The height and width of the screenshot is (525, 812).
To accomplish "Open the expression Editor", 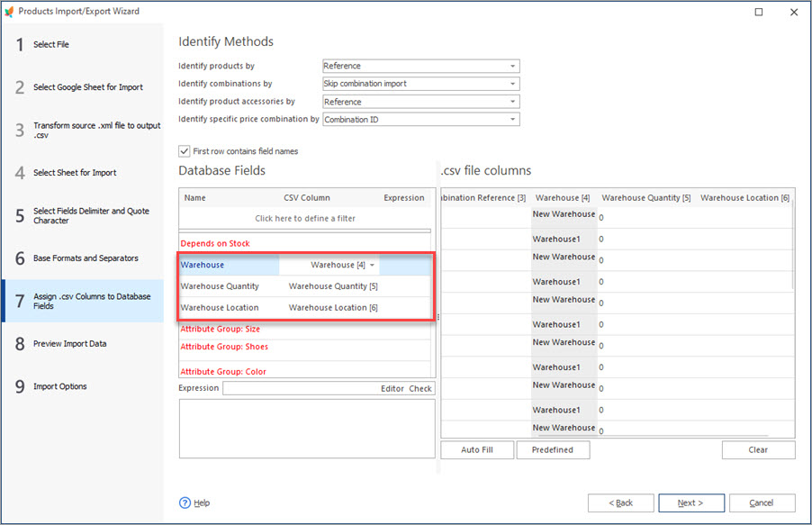I will 392,389.
